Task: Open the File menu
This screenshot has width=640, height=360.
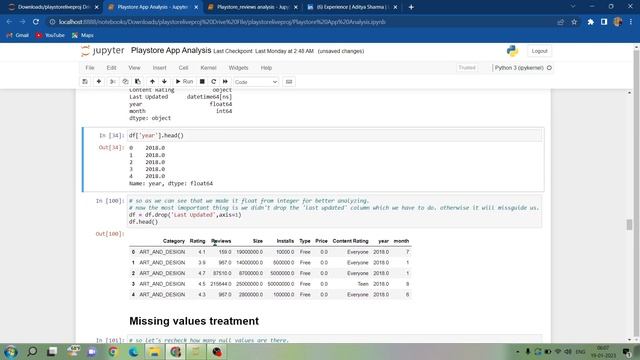Action: coord(90,68)
